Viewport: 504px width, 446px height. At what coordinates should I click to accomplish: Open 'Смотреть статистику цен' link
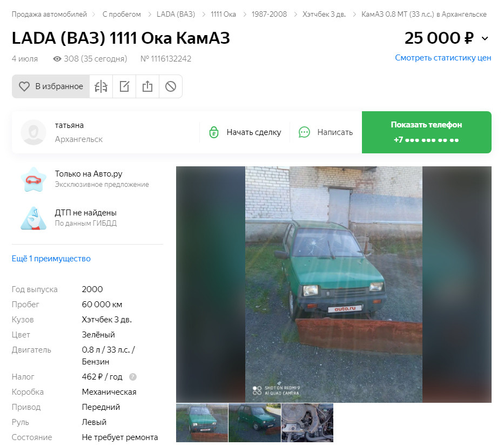tap(443, 58)
